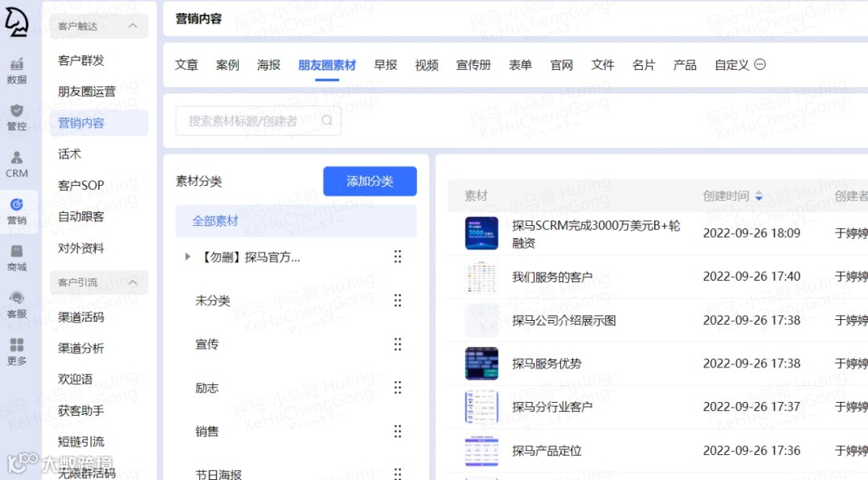Open 获客助手 in the side menu
The width and height of the screenshot is (868, 480).
pyautogui.click(x=81, y=411)
